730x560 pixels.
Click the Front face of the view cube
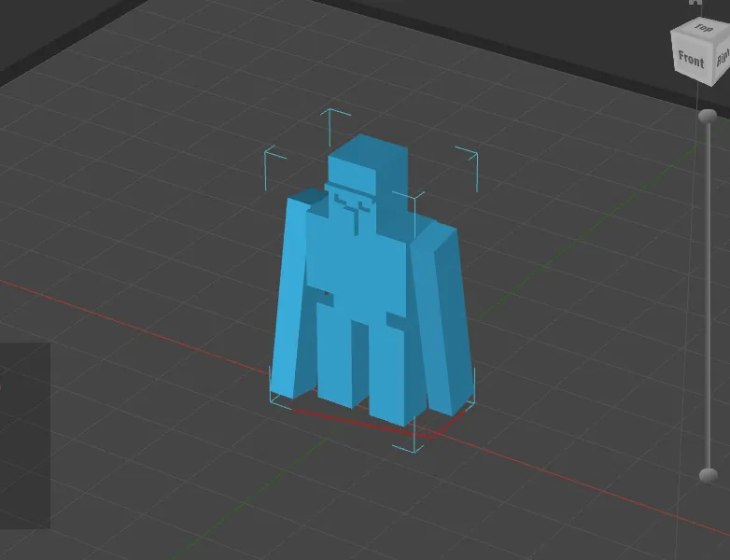(x=691, y=58)
